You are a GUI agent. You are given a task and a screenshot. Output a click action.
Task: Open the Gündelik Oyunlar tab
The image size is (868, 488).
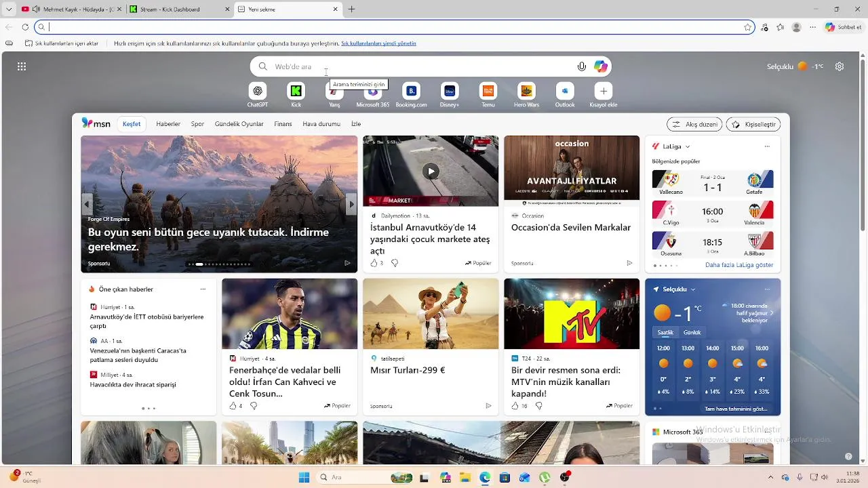[x=239, y=124]
